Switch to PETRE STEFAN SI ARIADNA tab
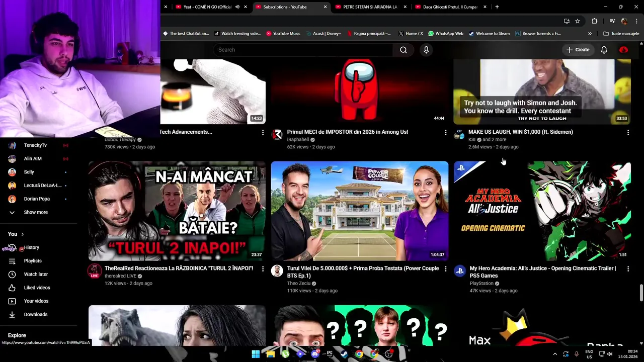The image size is (644, 362). 370,7
